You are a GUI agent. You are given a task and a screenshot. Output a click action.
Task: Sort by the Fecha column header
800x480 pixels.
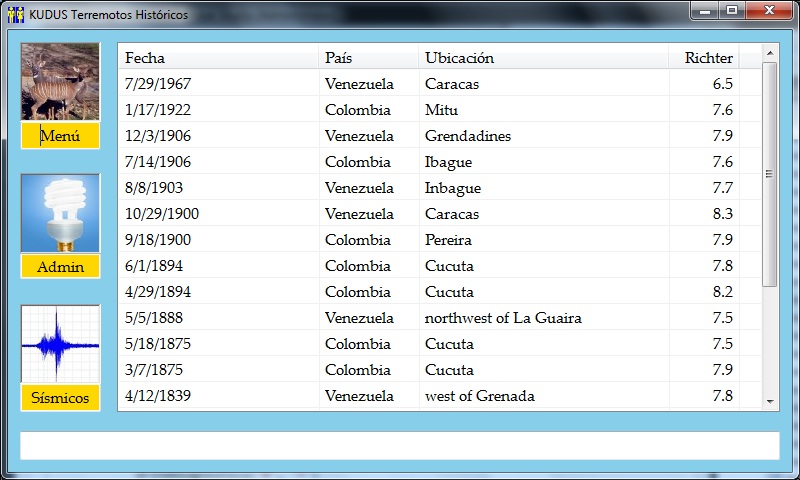[218, 58]
